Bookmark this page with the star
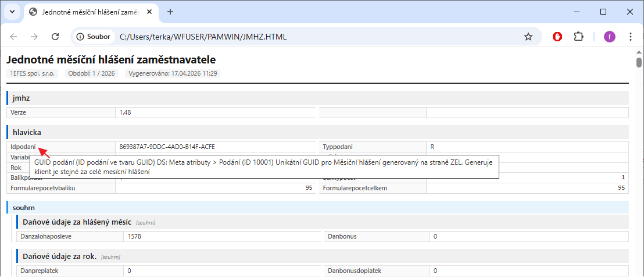 pyautogui.click(x=528, y=37)
